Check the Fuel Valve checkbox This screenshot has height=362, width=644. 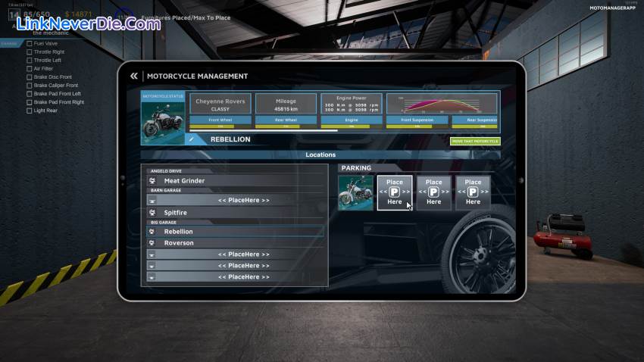tap(30, 43)
